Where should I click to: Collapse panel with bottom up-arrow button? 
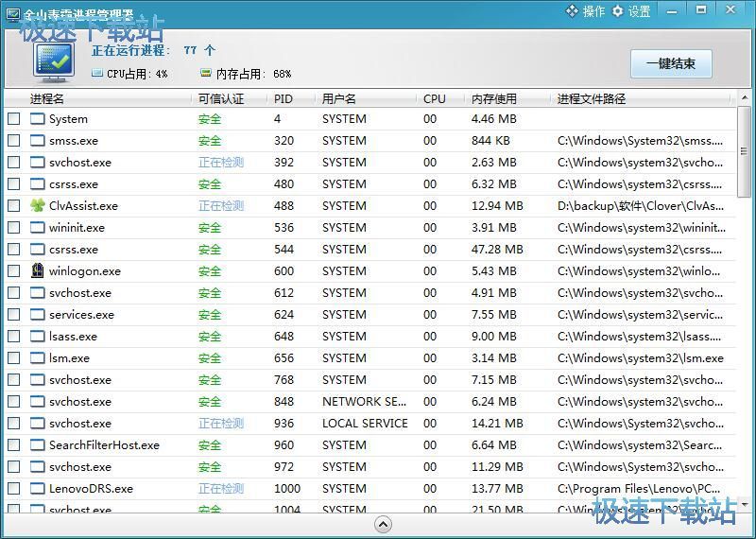point(384,525)
